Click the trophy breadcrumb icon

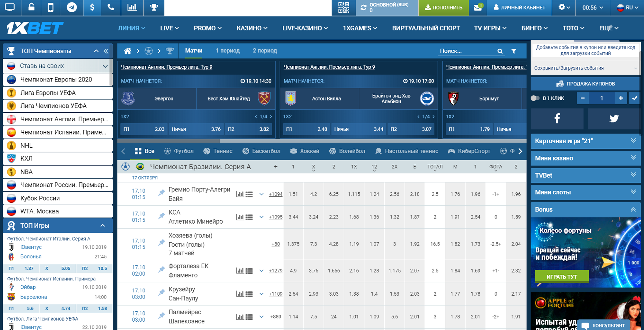click(170, 51)
